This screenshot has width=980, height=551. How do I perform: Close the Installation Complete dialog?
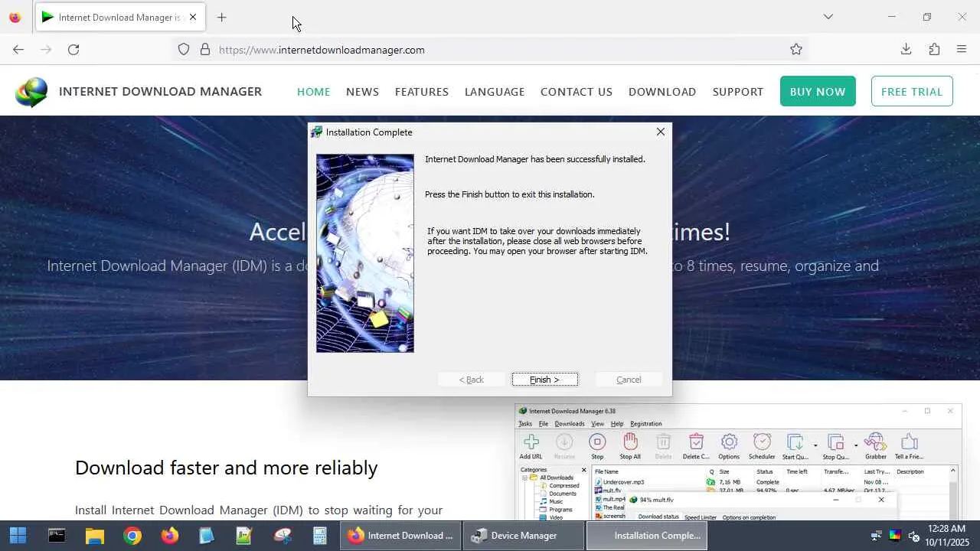[661, 132]
